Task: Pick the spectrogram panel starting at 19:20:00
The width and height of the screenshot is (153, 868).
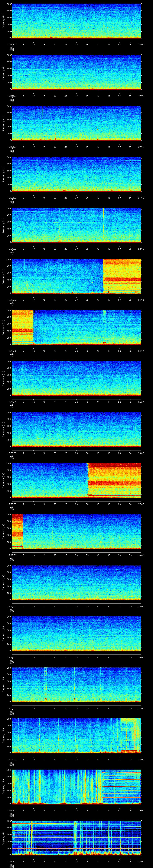Action: [x=76, y=174]
